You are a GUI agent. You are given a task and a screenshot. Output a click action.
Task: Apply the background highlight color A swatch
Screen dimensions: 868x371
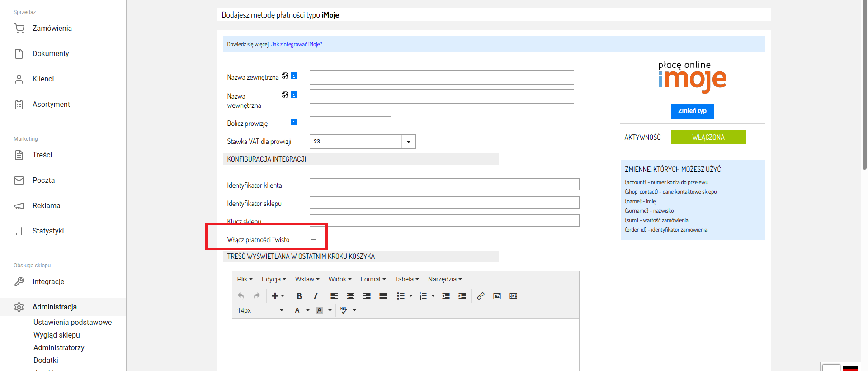(319, 310)
